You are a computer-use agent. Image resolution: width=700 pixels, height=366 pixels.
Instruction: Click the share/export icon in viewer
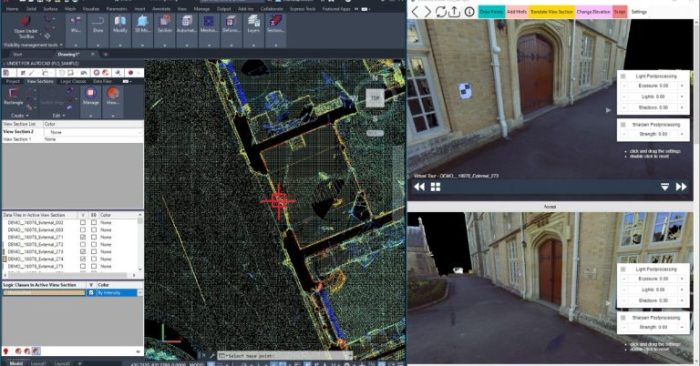(454, 12)
